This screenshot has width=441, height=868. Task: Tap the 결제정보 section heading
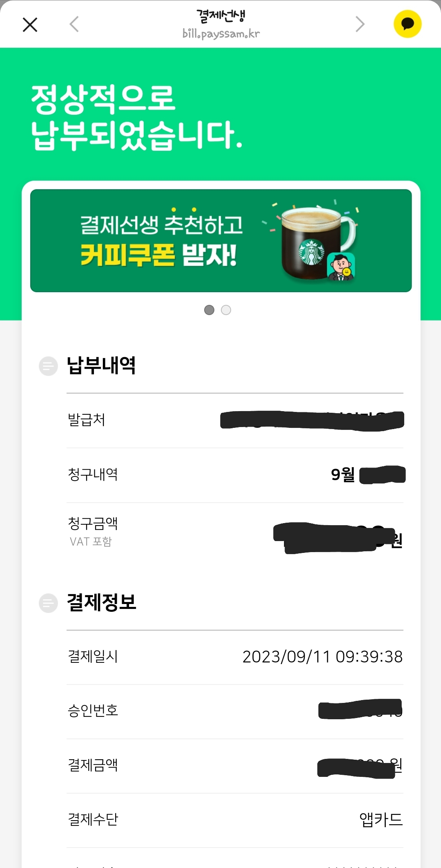101,602
